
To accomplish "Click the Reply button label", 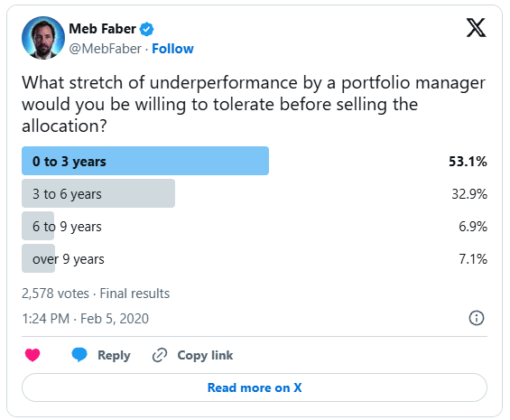I will coord(114,355).
